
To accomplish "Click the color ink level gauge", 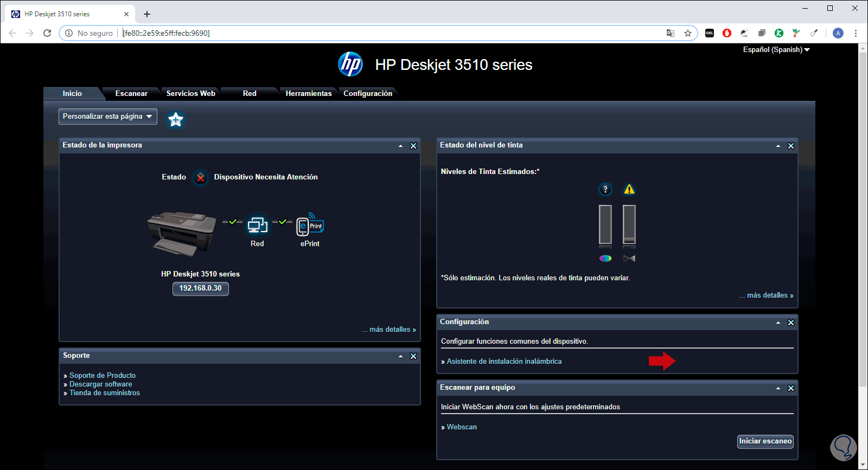I will click(605, 225).
